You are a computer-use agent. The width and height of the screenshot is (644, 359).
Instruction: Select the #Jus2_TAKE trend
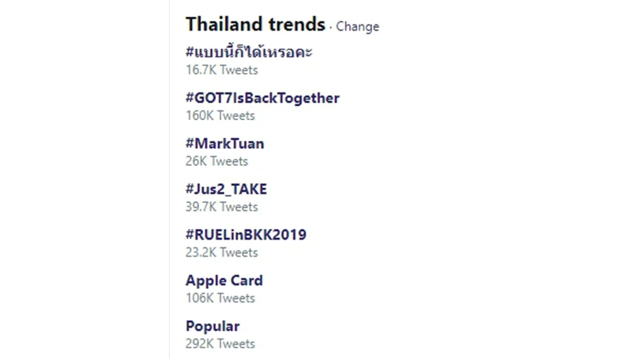click(226, 189)
